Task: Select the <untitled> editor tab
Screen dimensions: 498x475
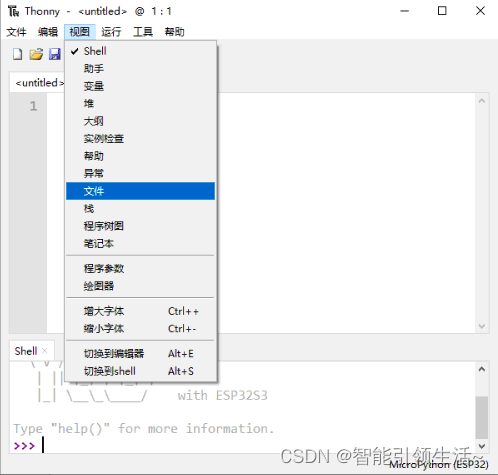Action: [x=37, y=83]
